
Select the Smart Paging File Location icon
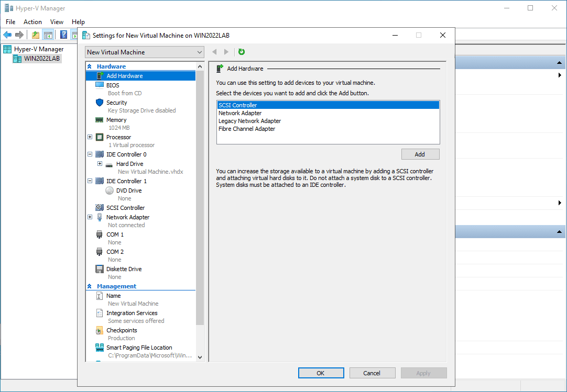click(100, 348)
